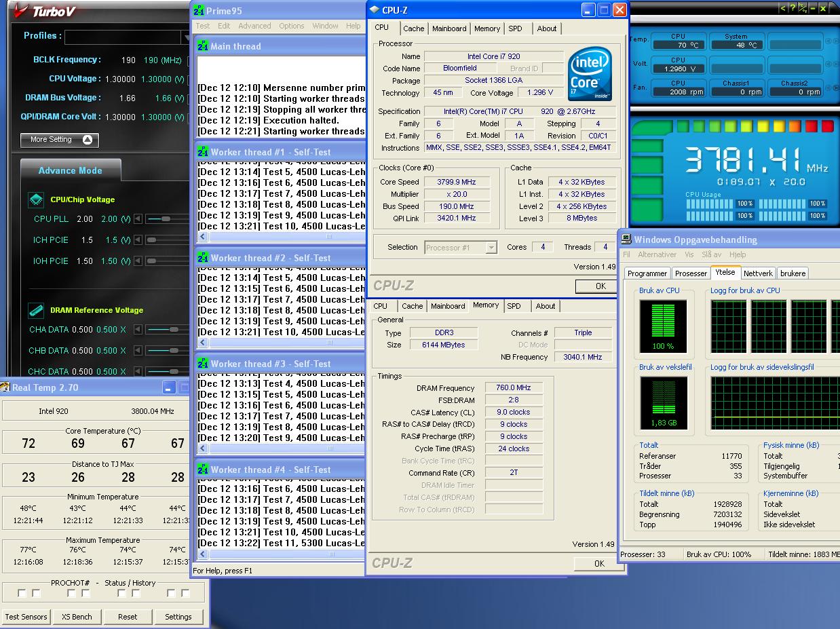The height and width of the screenshot is (629, 840).
Task: Click the Worker thread #2 window icon
Action: (x=203, y=258)
